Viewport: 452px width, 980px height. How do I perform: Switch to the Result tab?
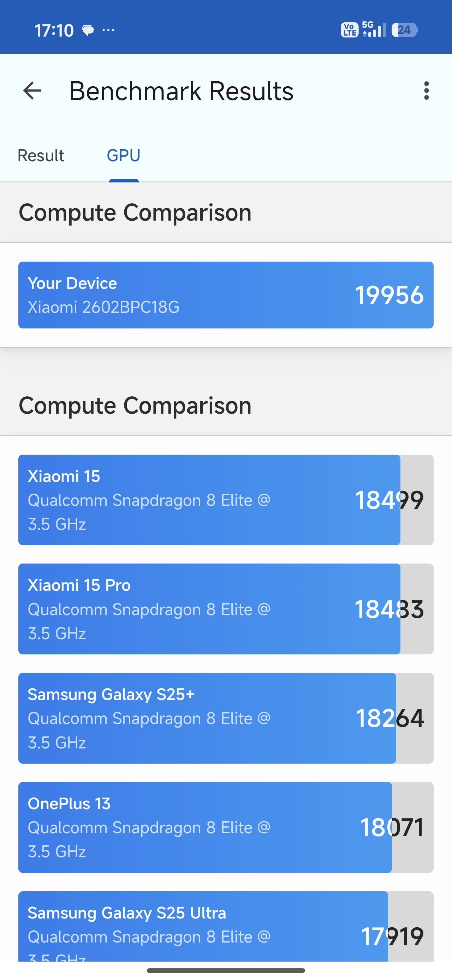pyautogui.click(x=41, y=156)
